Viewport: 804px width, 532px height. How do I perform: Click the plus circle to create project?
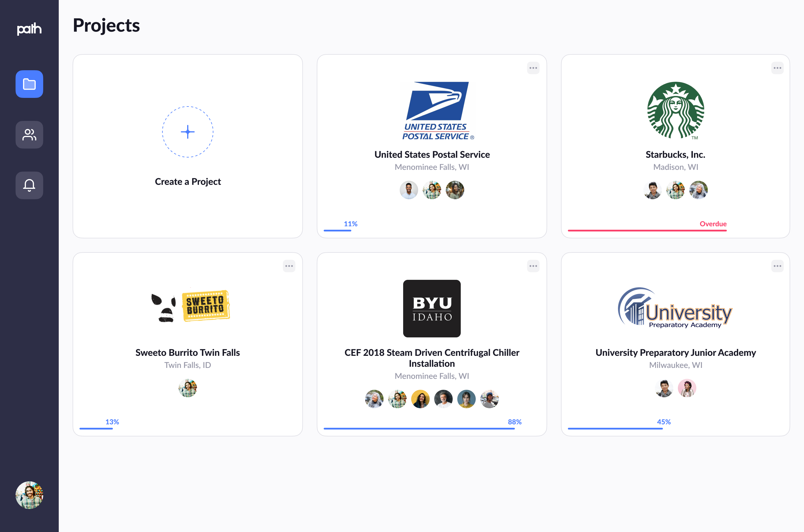188,132
